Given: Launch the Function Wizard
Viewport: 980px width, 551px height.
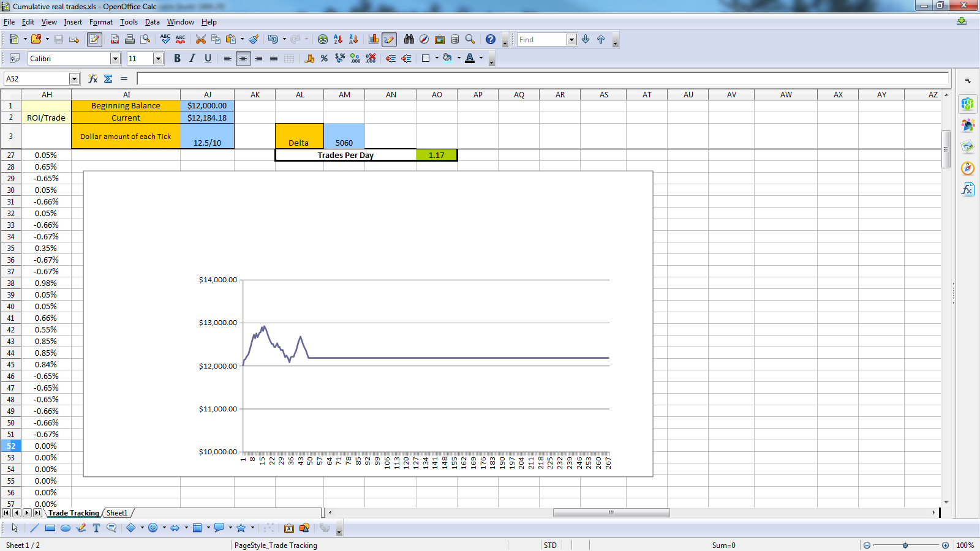Looking at the screenshot, I should click(x=93, y=78).
